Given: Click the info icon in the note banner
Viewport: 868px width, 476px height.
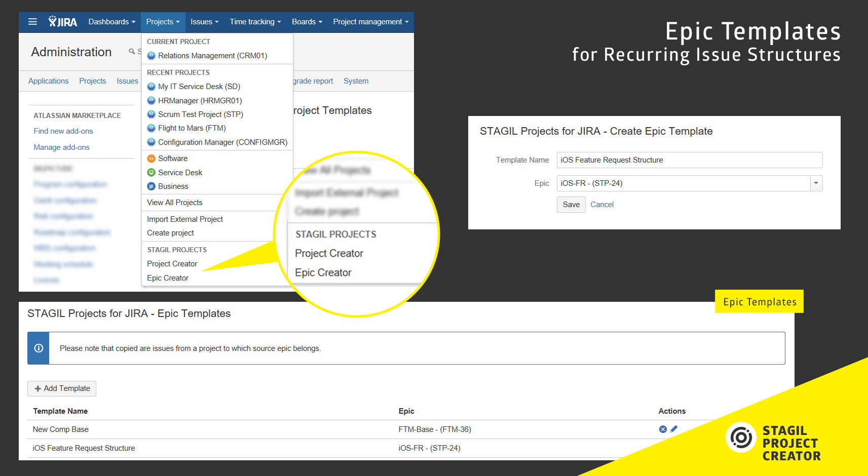Looking at the screenshot, I should pyautogui.click(x=39, y=348).
